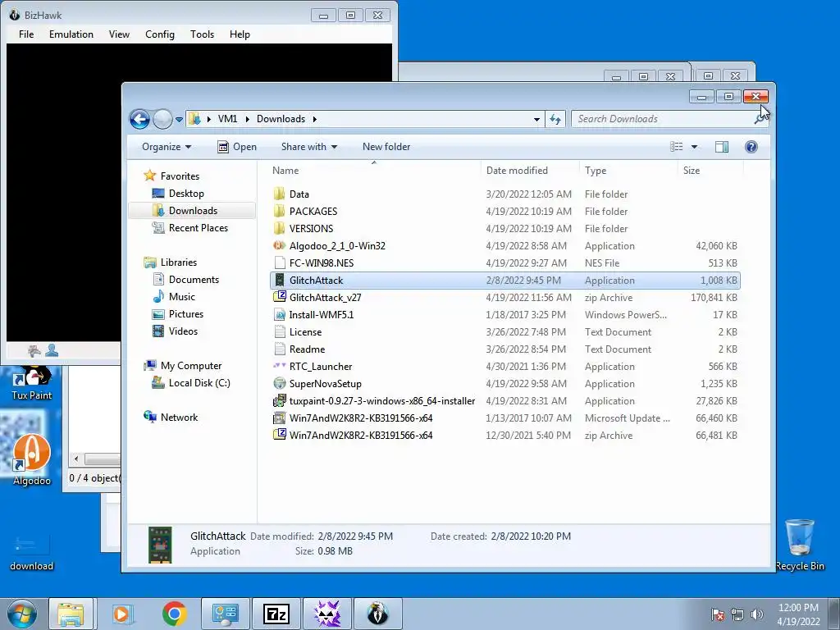Open the Pictures library in the sidebar
Image resolution: width=840 pixels, height=630 pixels.
pyautogui.click(x=186, y=314)
